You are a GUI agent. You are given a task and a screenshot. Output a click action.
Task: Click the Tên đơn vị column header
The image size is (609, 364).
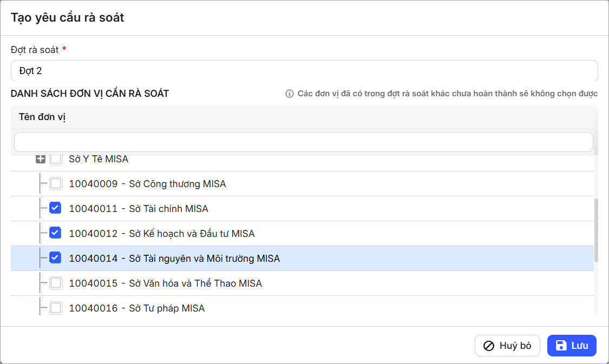[x=42, y=117]
